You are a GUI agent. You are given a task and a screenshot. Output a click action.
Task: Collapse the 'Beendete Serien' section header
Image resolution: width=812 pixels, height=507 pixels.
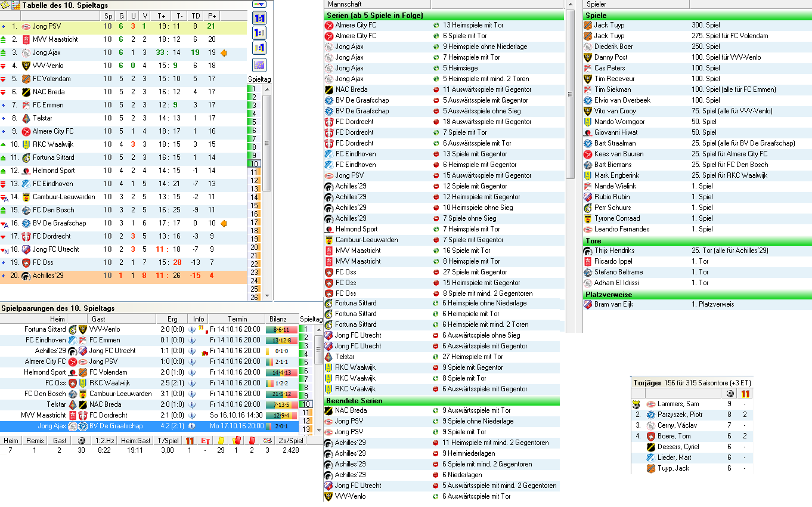point(442,400)
